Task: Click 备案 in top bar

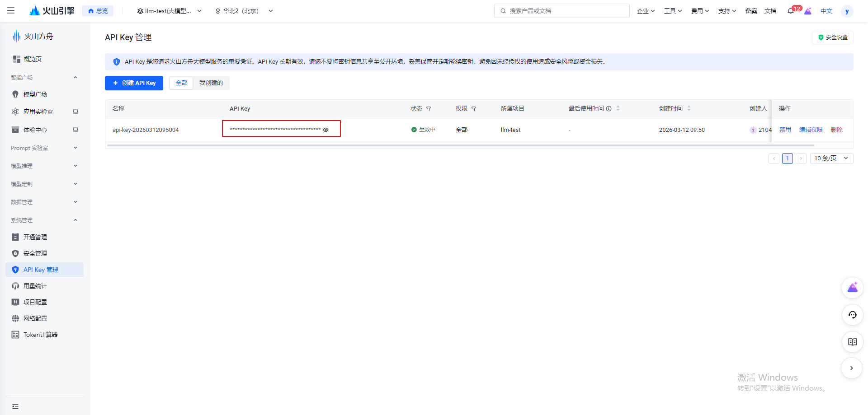Action: click(751, 11)
